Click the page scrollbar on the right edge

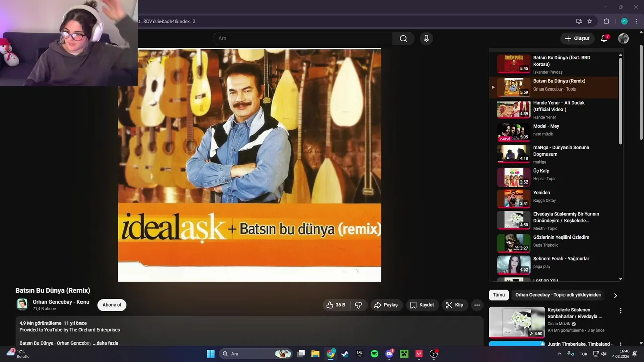tap(641, 93)
